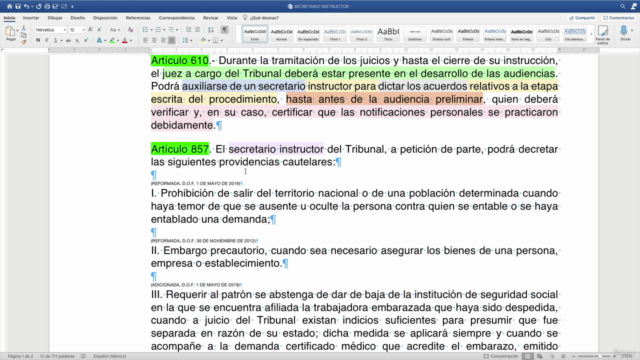Save the document with the floppy disk icon
Screen dimensions: 640x360
coord(18,7)
